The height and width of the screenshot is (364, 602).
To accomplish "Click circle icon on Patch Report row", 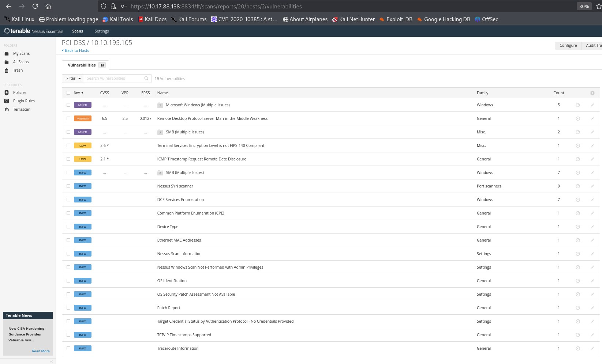I will [x=578, y=308].
